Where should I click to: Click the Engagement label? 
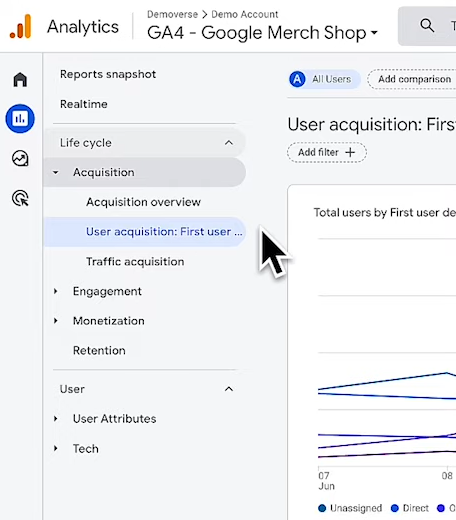pos(107,291)
